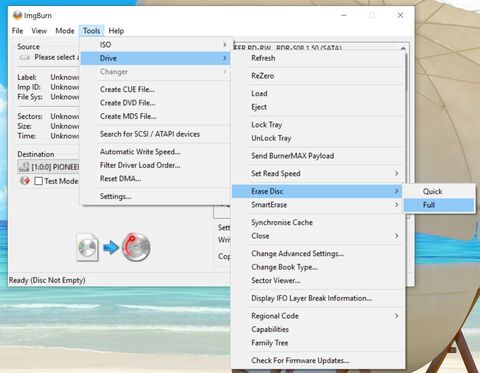The width and height of the screenshot is (480, 373).
Task: Click Send BurnerMAX Payload
Action: pyautogui.click(x=318, y=156)
